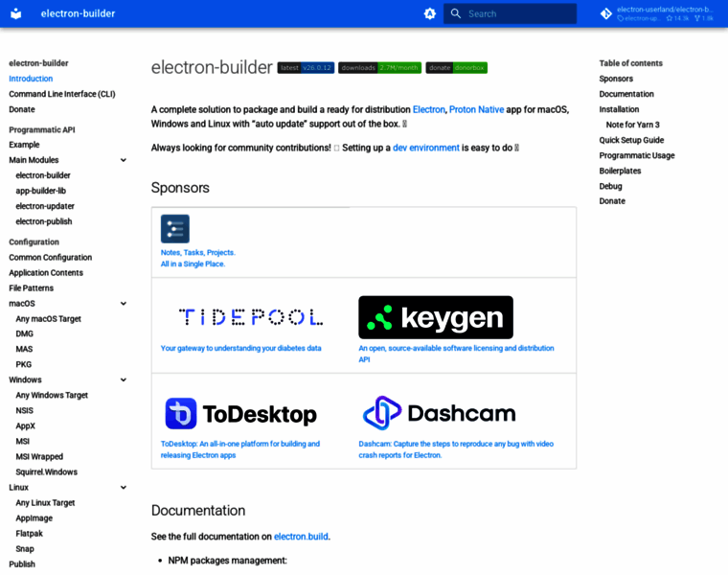Open the Example page in sidebar

(24, 145)
